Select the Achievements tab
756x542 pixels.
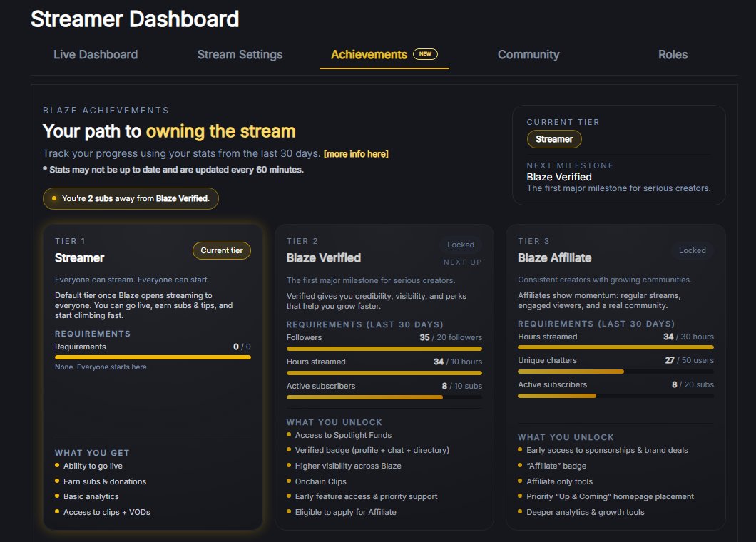pos(384,54)
